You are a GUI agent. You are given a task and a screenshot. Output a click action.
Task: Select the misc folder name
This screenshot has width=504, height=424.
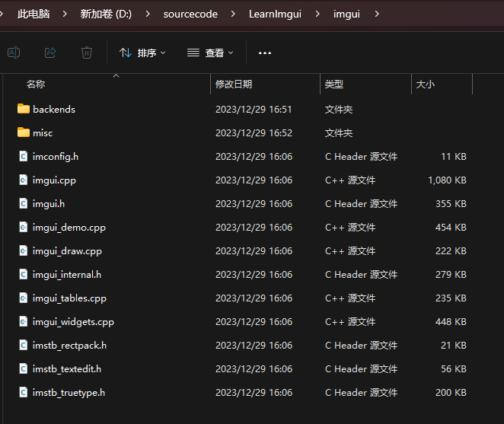(43, 132)
